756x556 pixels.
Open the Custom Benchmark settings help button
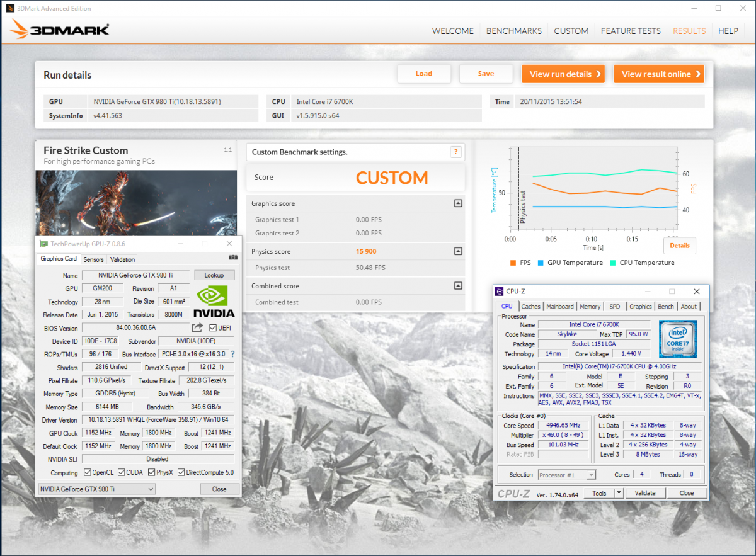coord(456,152)
